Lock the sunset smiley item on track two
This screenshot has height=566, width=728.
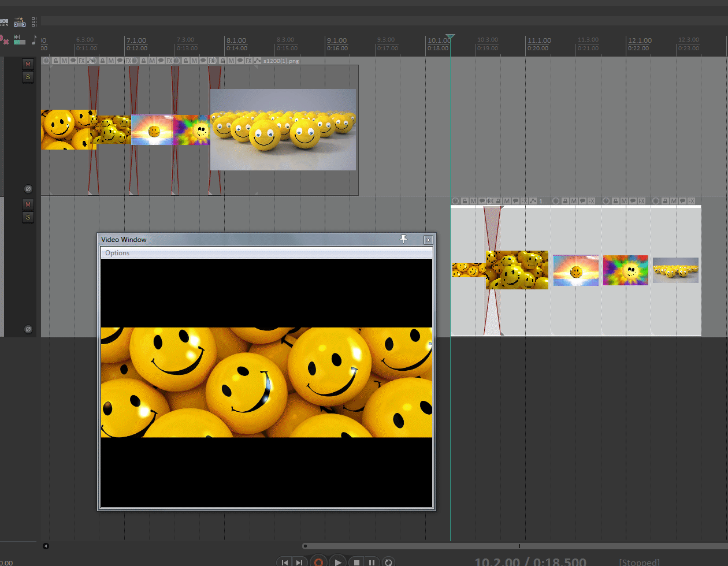565,201
